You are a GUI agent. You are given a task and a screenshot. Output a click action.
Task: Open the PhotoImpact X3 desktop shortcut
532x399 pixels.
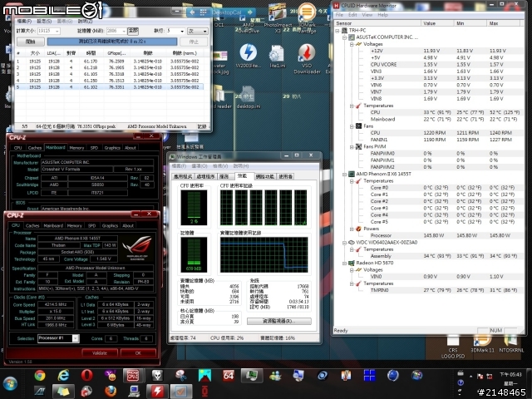click(x=278, y=17)
